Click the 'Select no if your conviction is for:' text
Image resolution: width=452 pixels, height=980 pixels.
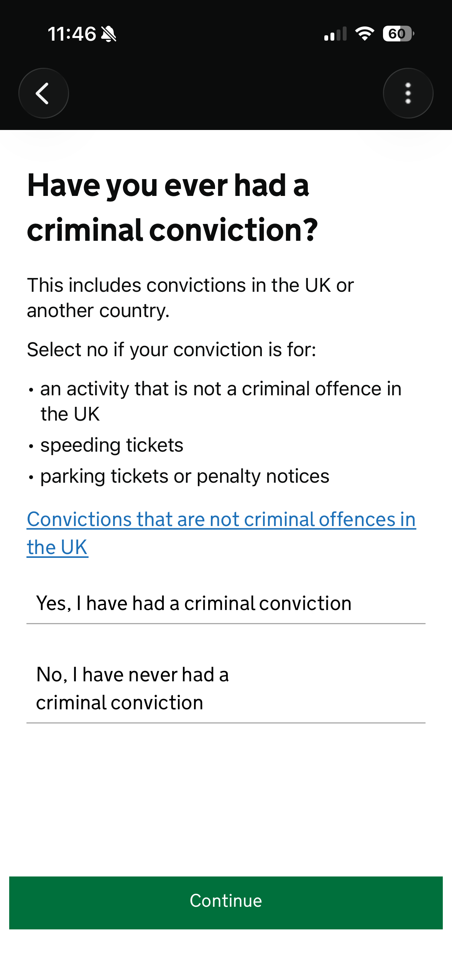point(171,350)
